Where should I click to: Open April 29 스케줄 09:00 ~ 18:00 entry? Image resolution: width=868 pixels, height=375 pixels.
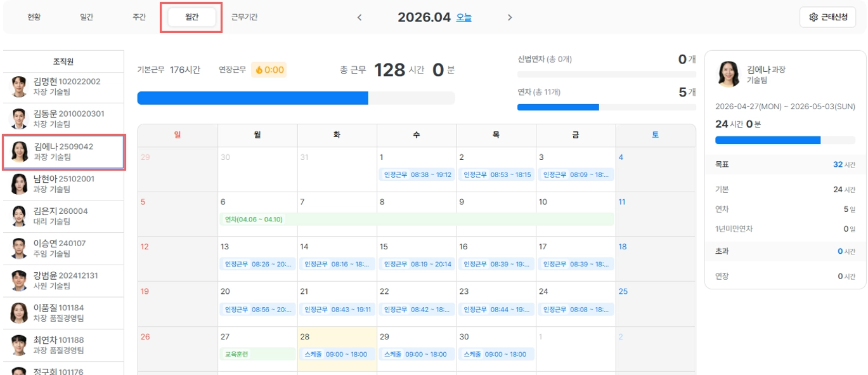click(417, 354)
